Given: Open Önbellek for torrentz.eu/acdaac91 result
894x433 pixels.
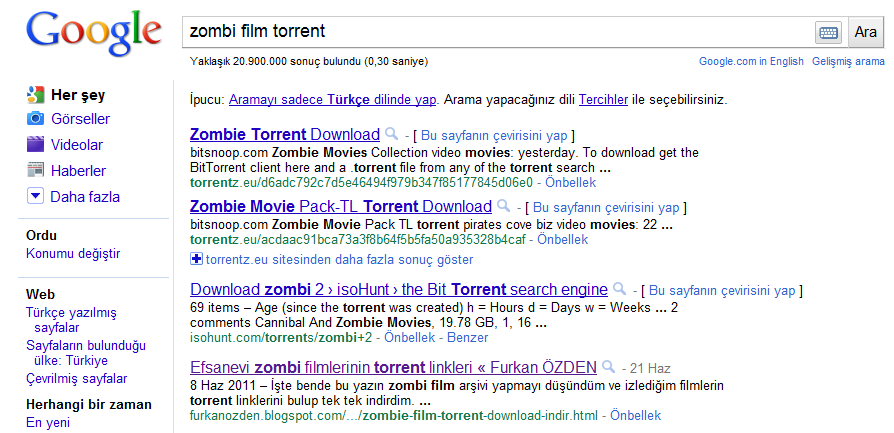Looking at the screenshot, I should (x=563, y=239).
